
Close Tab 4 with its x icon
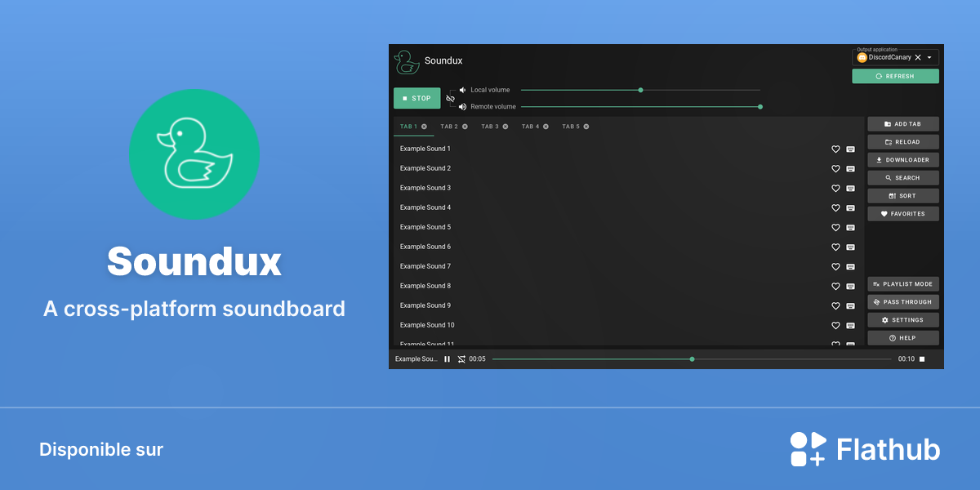[546, 127]
